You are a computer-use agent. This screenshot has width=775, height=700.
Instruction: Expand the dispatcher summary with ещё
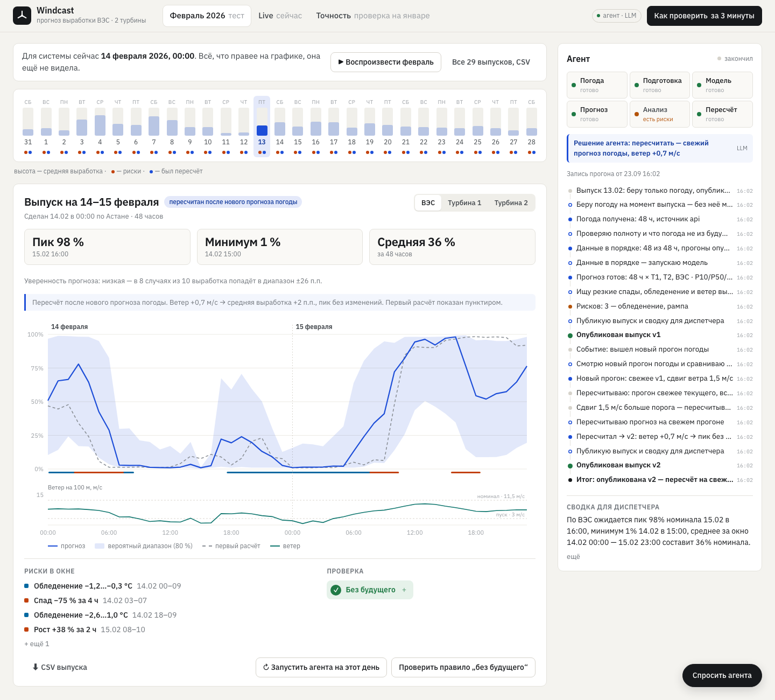pos(573,557)
